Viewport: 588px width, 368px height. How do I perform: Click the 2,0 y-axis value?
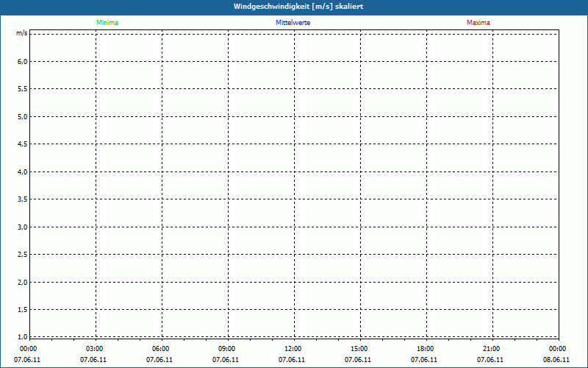point(23,283)
